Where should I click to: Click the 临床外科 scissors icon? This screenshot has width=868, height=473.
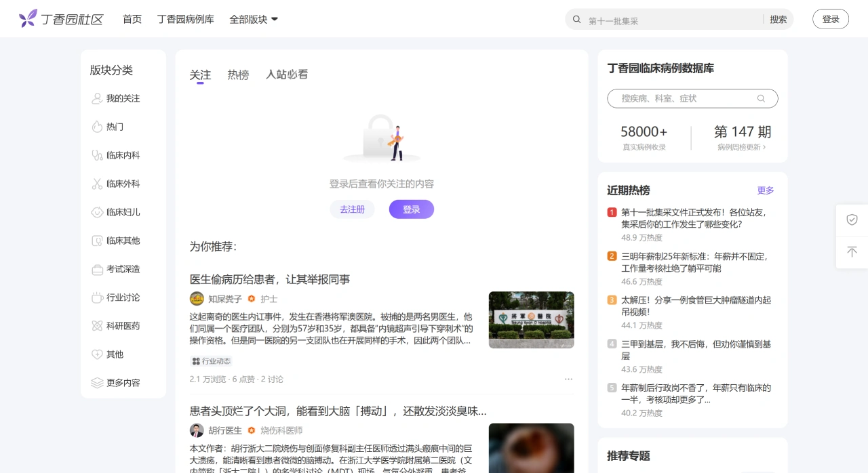click(97, 184)
